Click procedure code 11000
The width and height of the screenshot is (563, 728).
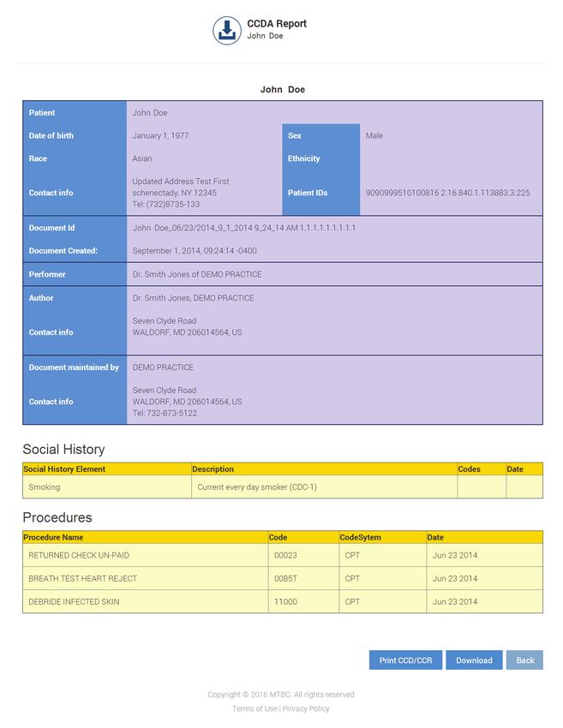point(285,602)
